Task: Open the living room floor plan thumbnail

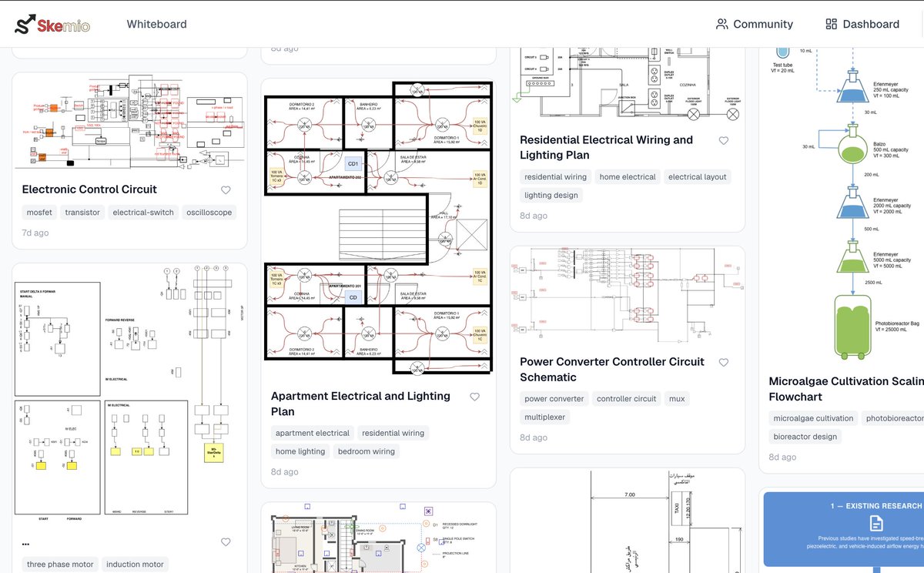Action: click(x=378, y=538)
